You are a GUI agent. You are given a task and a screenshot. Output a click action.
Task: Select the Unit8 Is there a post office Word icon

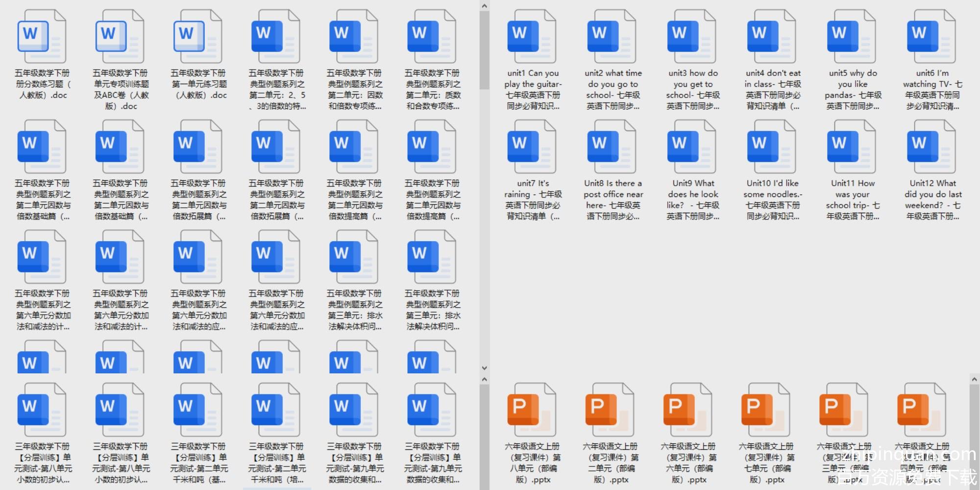pyautogui.click(x=612, y=147)
